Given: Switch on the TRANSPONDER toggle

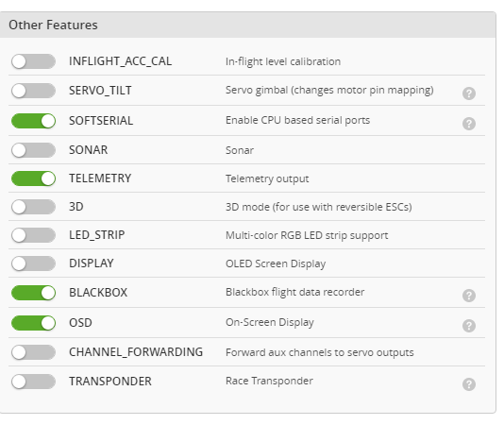Looking at the screenshot, I should pyautogui.click(x=33, y=382).
